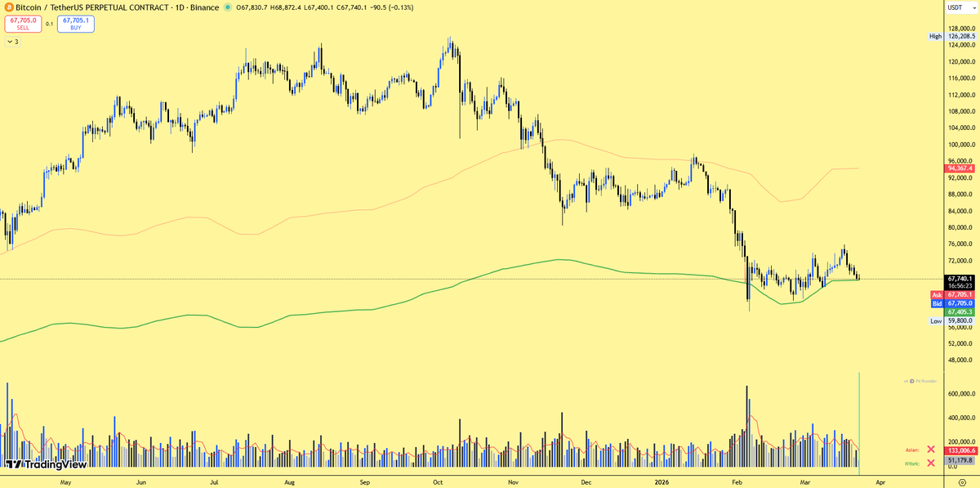The image size is (980, 488).
Task: Click the Low 59,800.0 price label
Action: (953, 321)
